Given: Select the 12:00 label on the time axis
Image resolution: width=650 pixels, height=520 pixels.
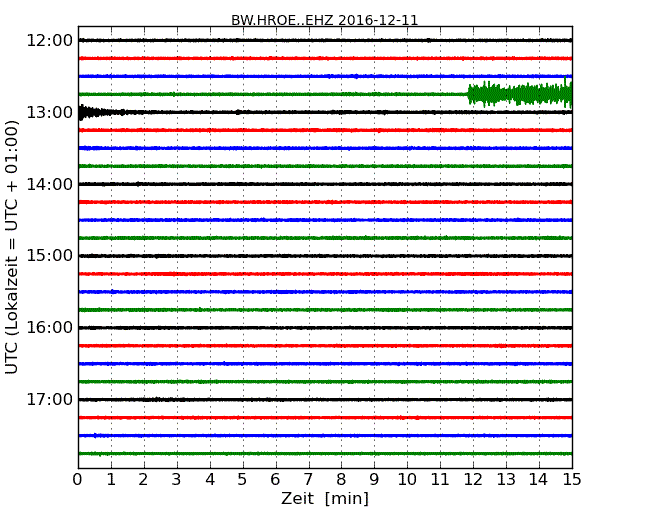Looking at the screenshot, I should 49,41.
